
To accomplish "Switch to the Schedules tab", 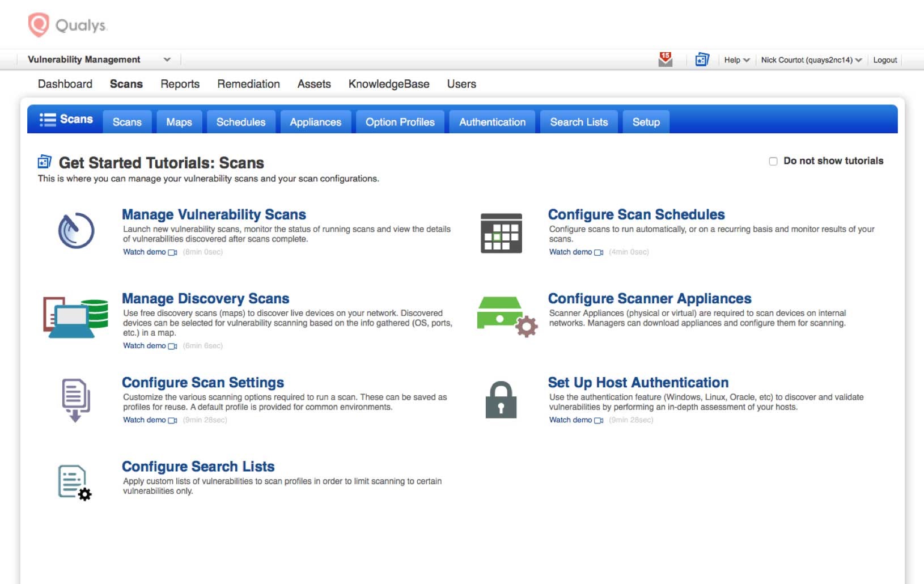I will 241,122.
